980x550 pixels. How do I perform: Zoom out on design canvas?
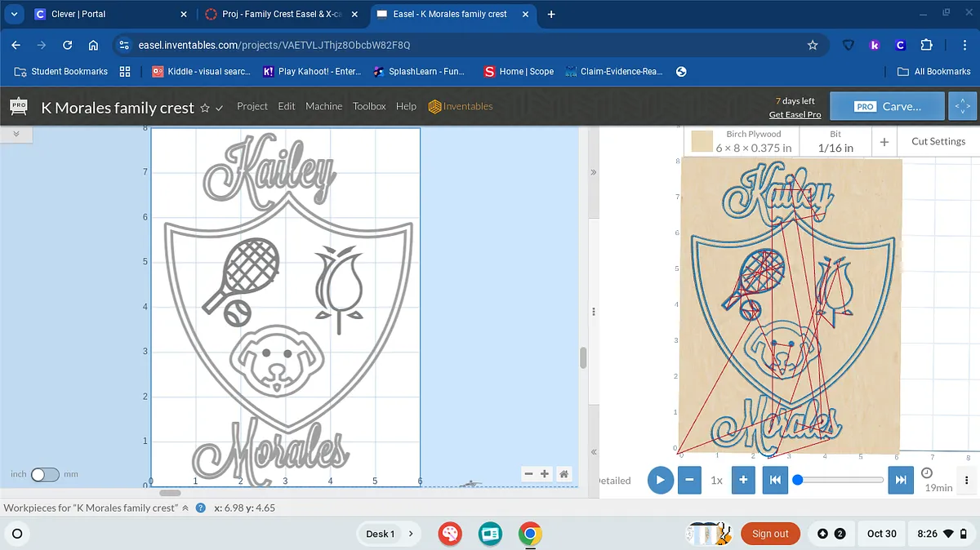[528, 474]
